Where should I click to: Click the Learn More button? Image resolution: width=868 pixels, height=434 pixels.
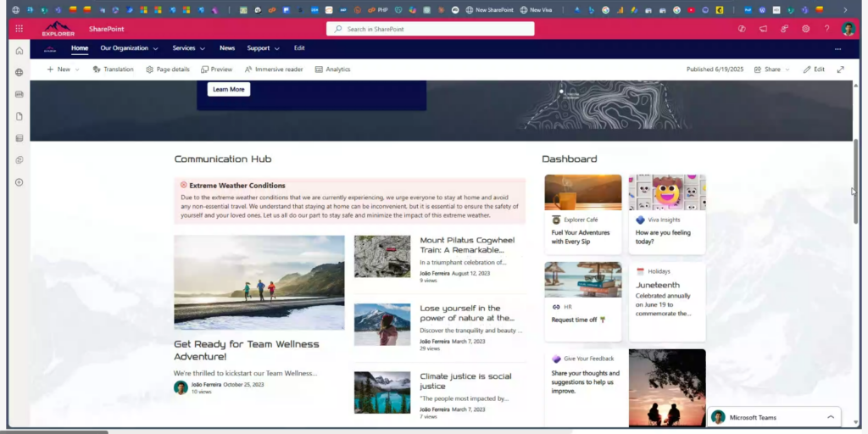(x=228, y=89)
